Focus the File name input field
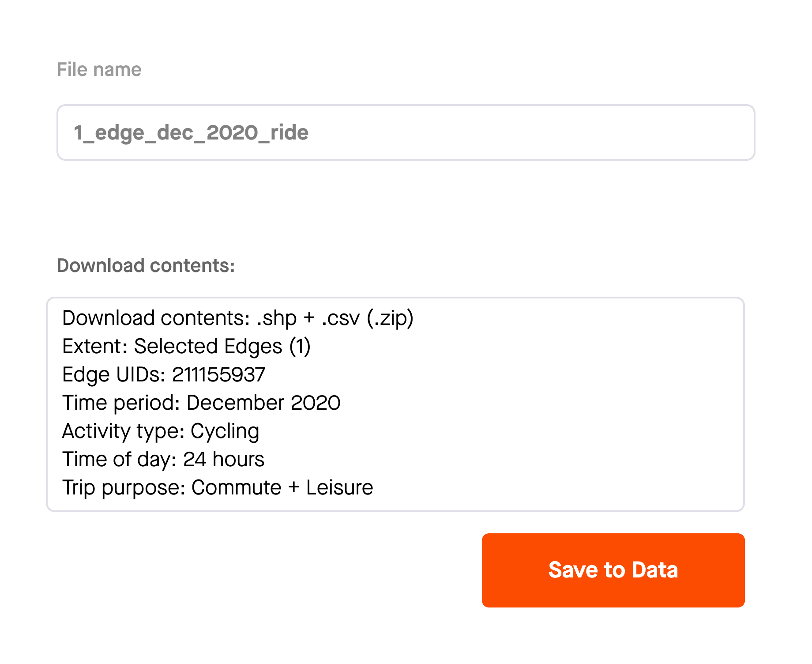 406,132
